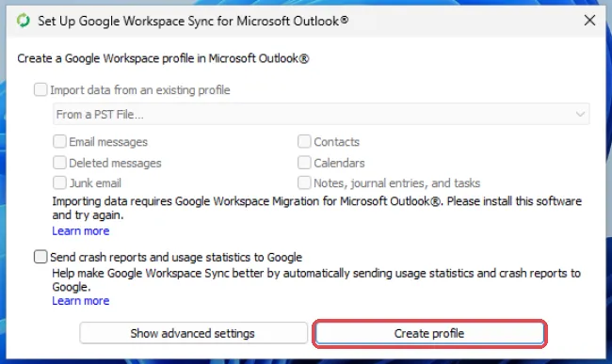
Task: Open Learn more link about usage statistics
Action: 81,301
